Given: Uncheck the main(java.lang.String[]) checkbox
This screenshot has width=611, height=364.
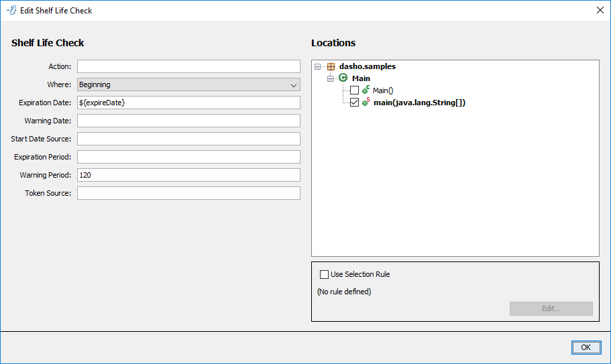Looking at the screenshot, I should point(355,103).
